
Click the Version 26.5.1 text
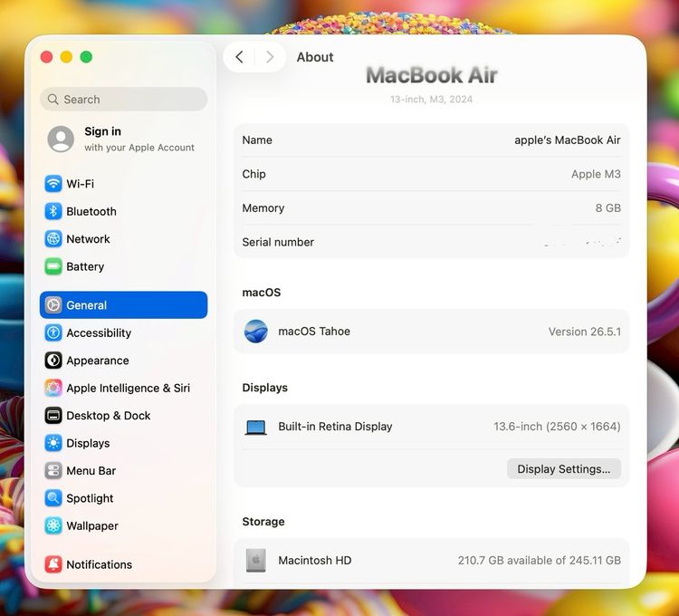pos(585,332)
